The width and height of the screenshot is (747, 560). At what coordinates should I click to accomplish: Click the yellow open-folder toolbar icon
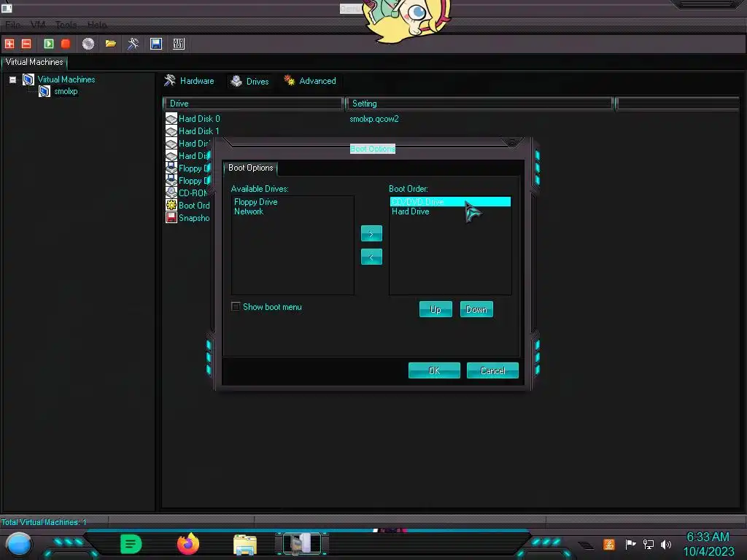click(111, 44)
